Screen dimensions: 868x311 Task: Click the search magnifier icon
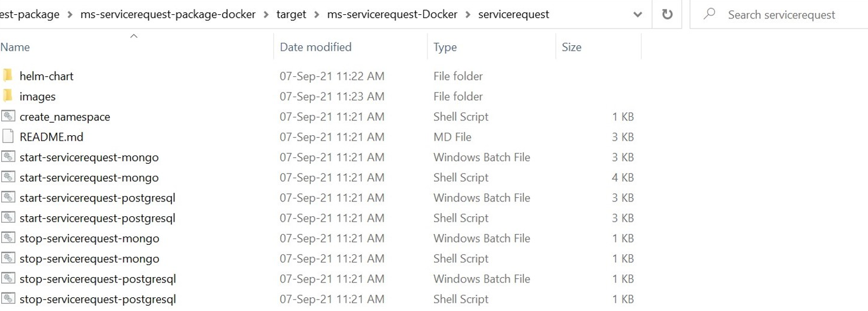tap(709, 14)
